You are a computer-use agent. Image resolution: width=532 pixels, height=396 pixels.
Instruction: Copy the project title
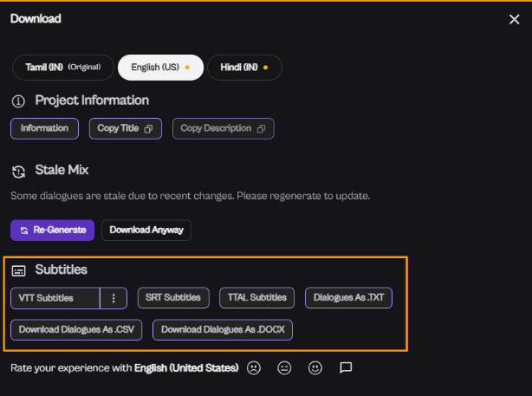click(126, 129)
